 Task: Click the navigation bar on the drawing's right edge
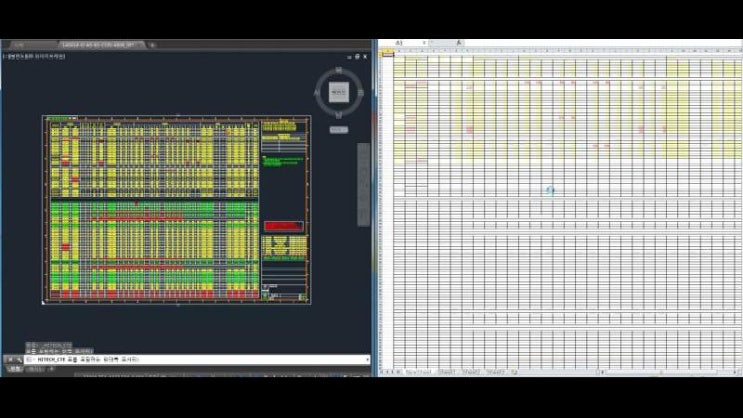pos(363,184)
